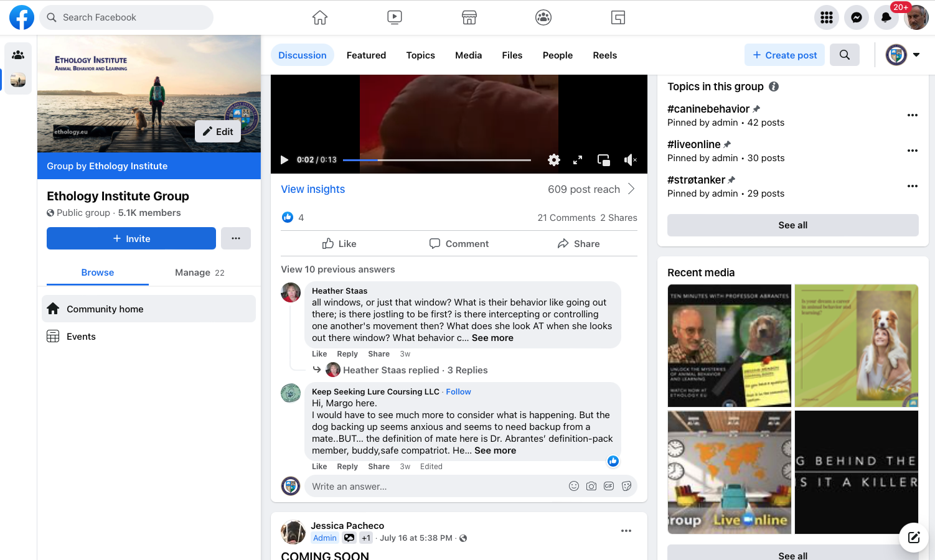Viewport: 935px width, 560px height.
Task: Open Groups icon in top bar
Action: coord(543,17)
